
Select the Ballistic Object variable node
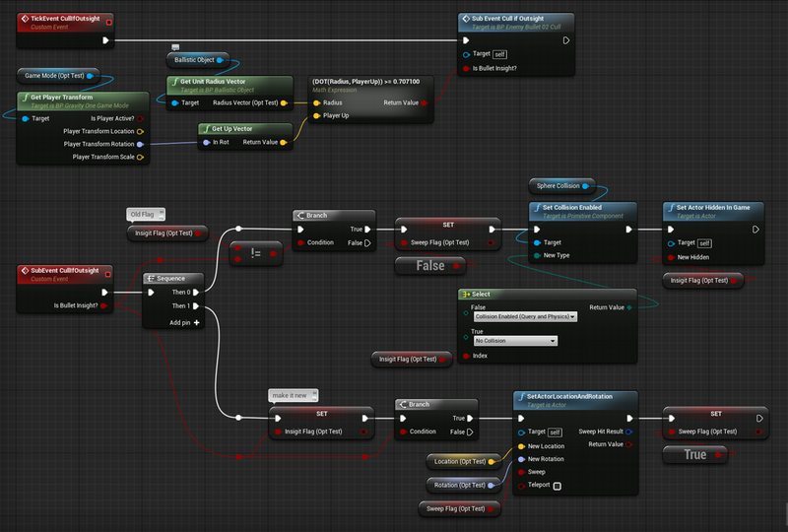click(198, 60)
